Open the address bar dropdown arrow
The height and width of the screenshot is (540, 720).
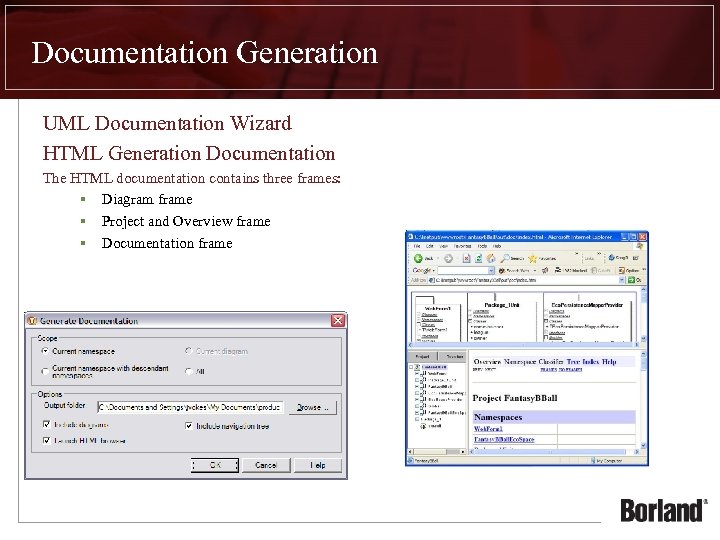(622, 280)
